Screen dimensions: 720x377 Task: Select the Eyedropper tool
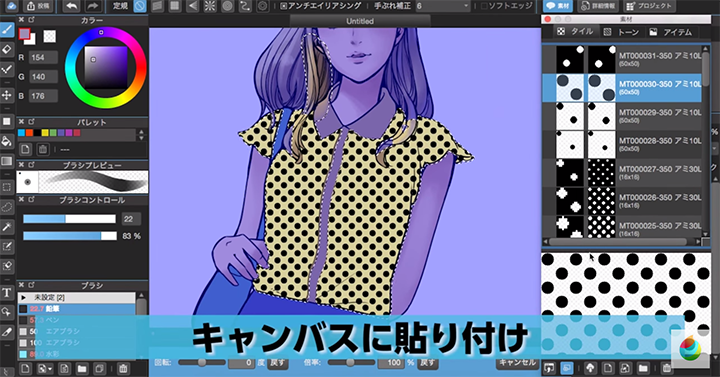[7, 332]
